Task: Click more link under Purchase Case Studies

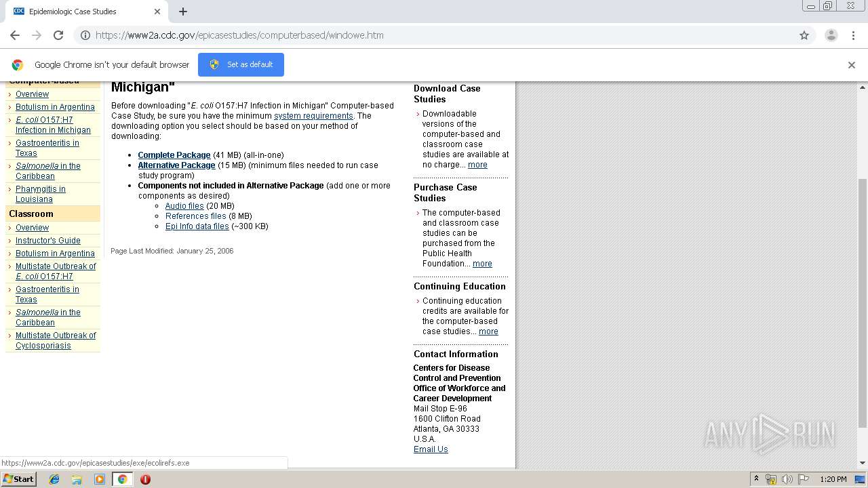Action: pyautogui.click(x=482, y=264)
